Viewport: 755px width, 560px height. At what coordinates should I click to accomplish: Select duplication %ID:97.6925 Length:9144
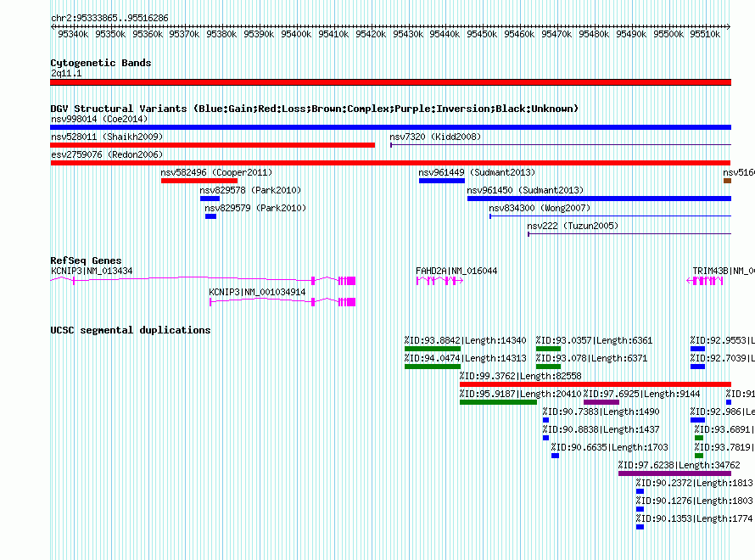[641, 394]
